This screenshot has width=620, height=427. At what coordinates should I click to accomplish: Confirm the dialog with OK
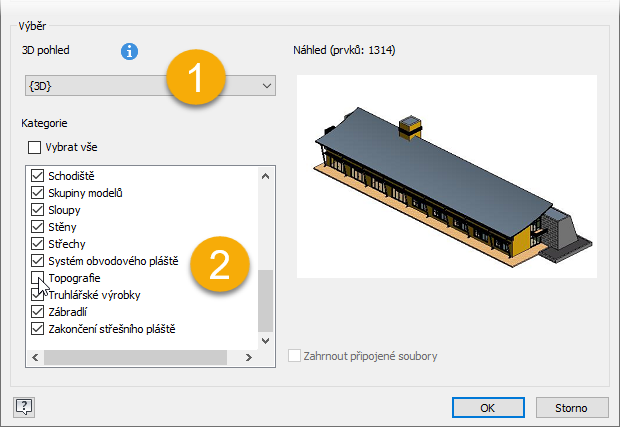(x=488, y=408)
